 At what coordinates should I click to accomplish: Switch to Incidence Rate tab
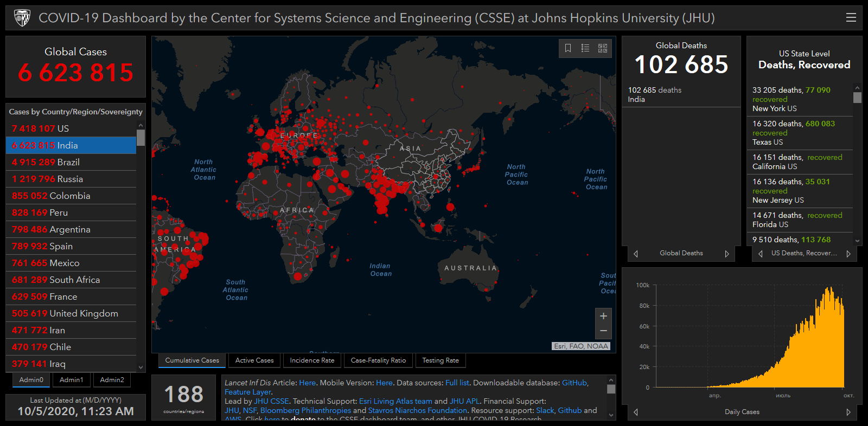pyautogui.click(x=312, y=360)
